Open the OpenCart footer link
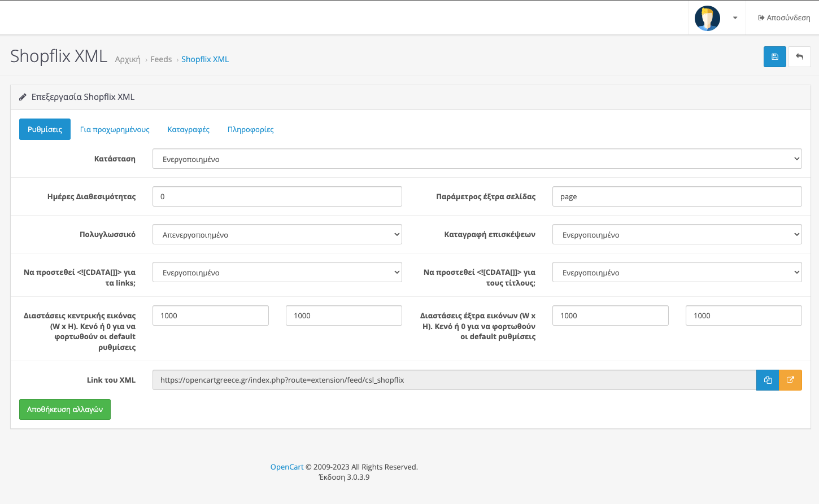The height and width of the screenshot is (504, 819). [287, 467]
